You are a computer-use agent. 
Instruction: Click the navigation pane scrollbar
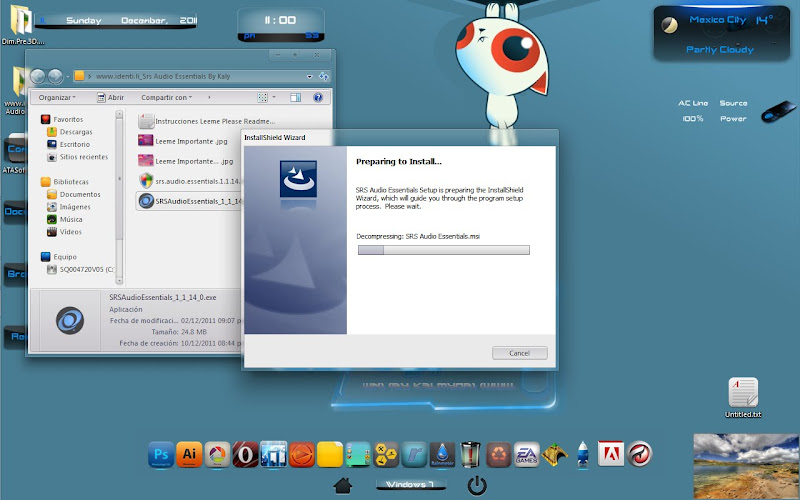(x=119, y=197)
